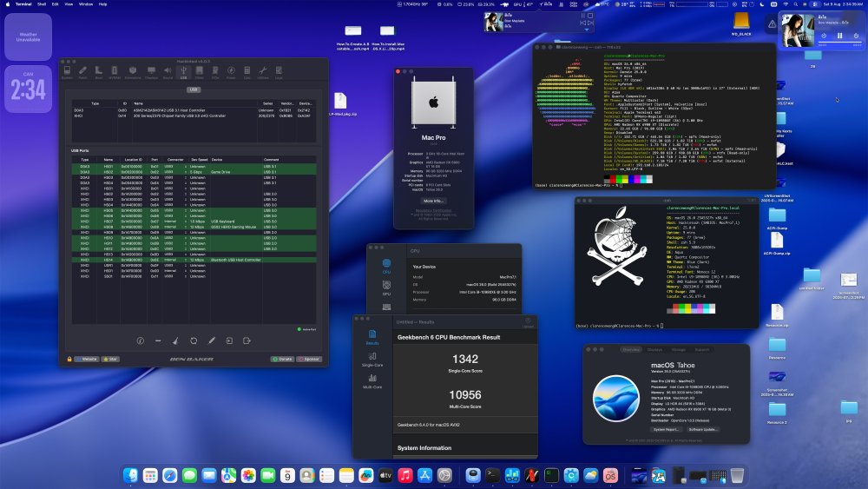The height and width of the screenshot is (489, 868).
Task: Open the Help menu in menu bar
Action: point(103,3)
